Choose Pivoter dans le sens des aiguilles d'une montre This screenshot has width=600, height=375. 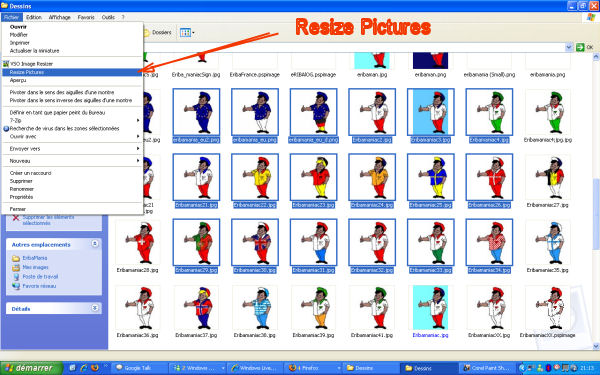click(x=72, y=93)
